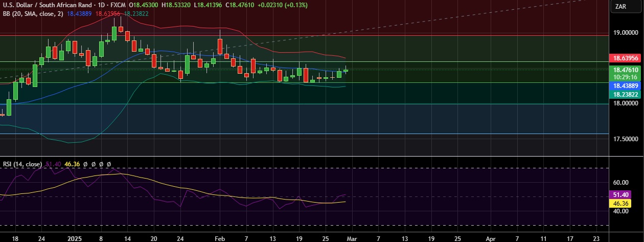The height and width of the screenshot is (242, 644).
Task: Click the 17.50000 price scale value
Action: point(626,139)
